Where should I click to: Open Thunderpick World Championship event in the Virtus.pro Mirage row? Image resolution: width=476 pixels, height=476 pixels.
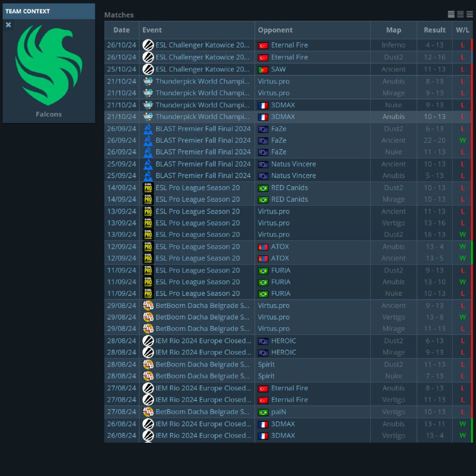(202, 93)
